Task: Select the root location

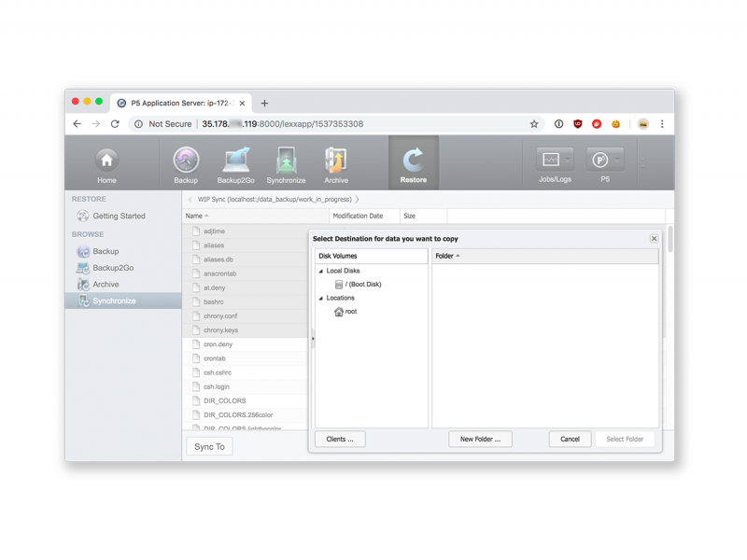Action: click(x=345, y=312)
